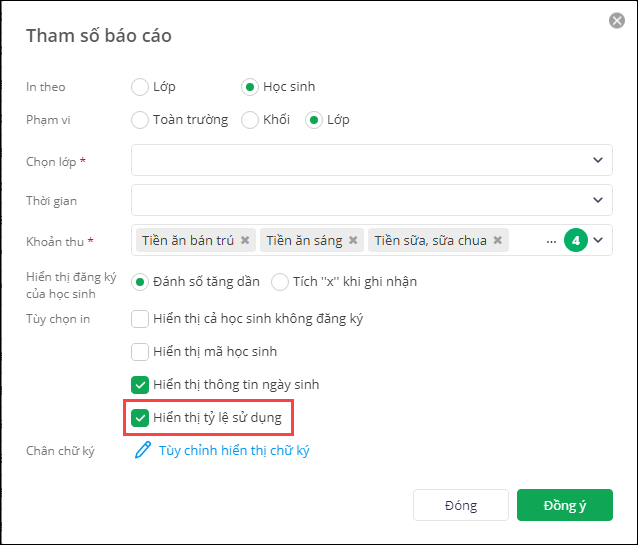Enable Hiển thị cả học sinh không đăng ký
Screen dimensions: 638x545
click(x=141, y=319)
